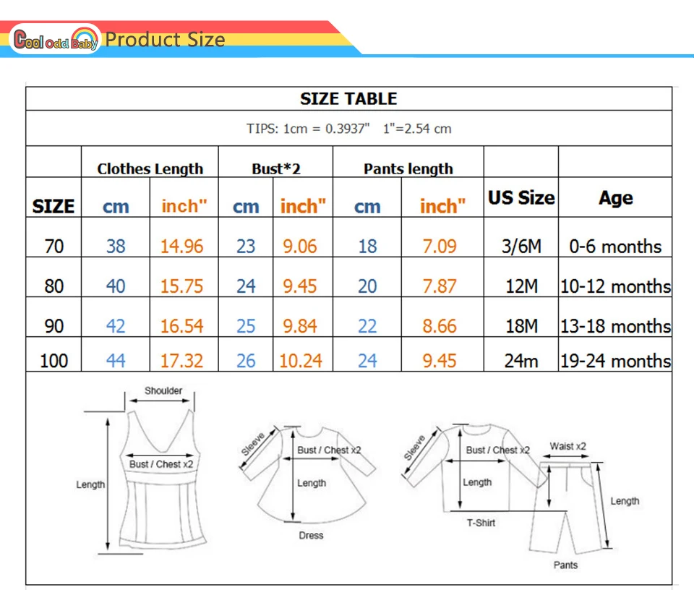Click the 13-18 months age cell
Viewport: 694px width, 616px height.
pyautogui.click(x=615, y=326)
